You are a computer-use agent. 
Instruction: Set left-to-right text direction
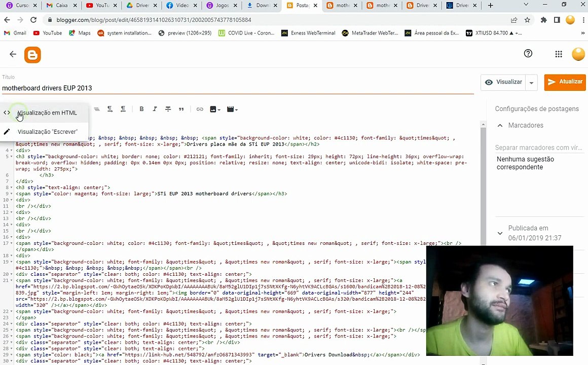[x=110, y=109]
